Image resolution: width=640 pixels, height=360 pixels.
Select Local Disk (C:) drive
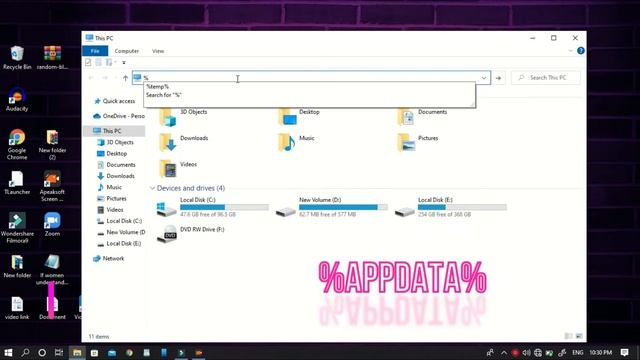[212, 207]
